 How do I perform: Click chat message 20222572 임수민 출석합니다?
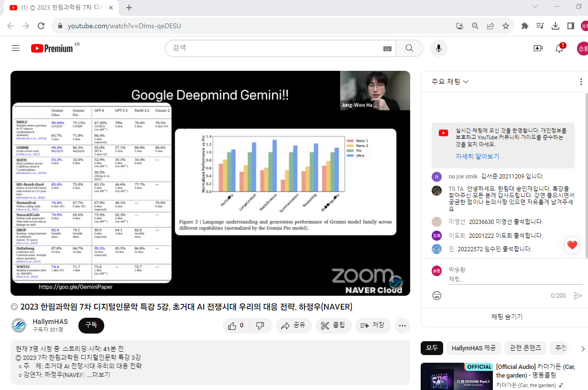494,249
